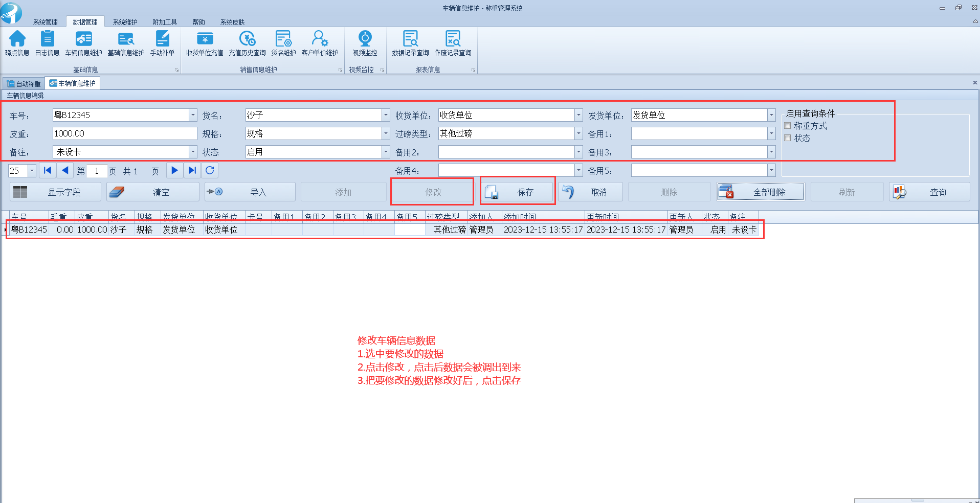Viewport: 980px width, 503px height.
Task: Open the 系统管理 ribbon tab
Action: [x=46, y=22]
